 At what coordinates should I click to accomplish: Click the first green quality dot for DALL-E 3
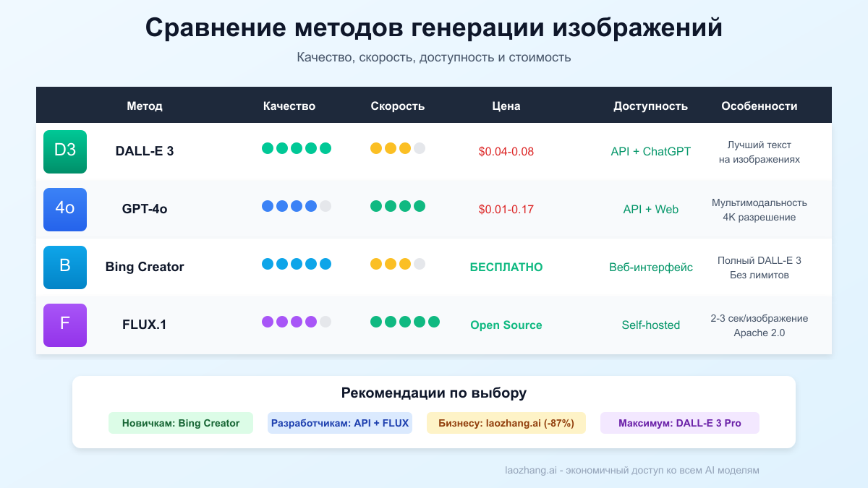[267, 147]
